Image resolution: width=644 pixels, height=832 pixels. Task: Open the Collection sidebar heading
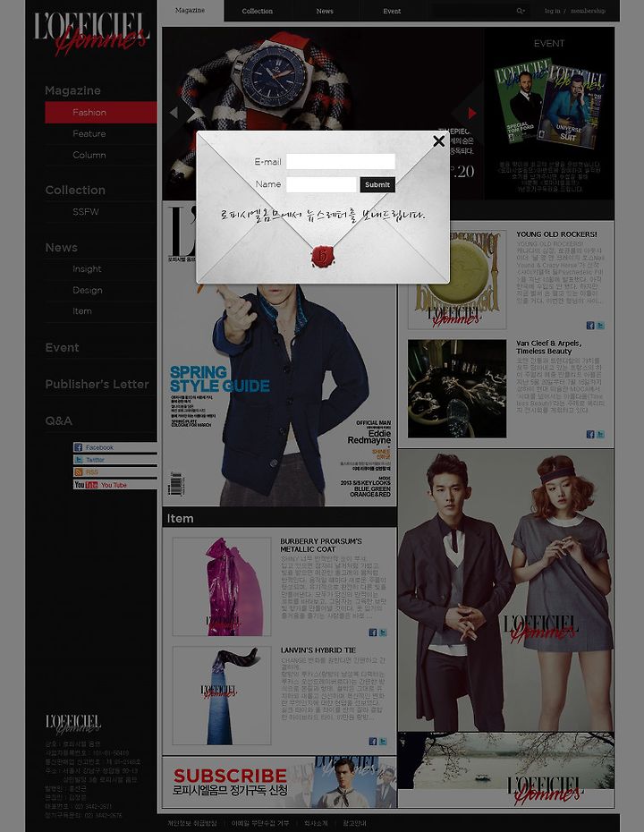tap(75, 190)
